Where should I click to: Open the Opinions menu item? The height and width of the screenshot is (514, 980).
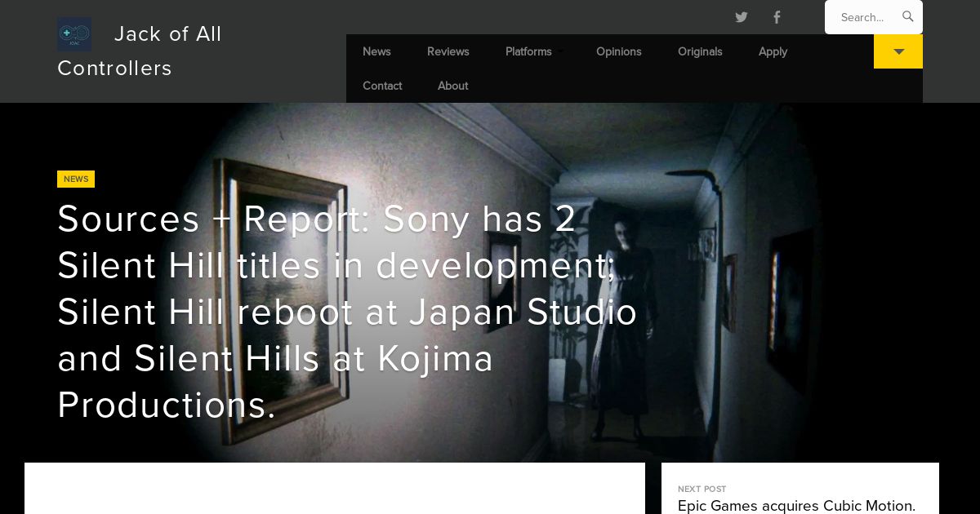(x=619, y=51)
